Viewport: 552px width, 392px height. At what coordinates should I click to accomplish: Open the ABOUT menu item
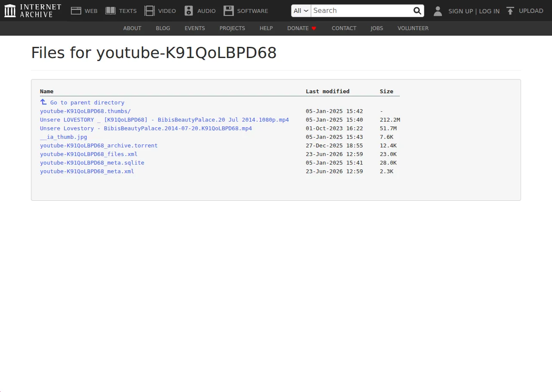point(132,28)
